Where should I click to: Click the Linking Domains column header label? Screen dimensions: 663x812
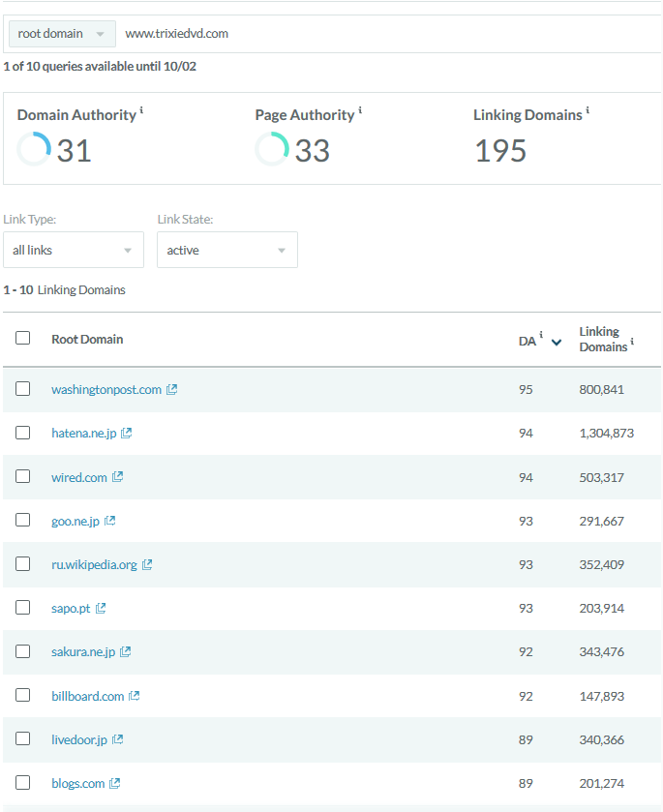603,339
